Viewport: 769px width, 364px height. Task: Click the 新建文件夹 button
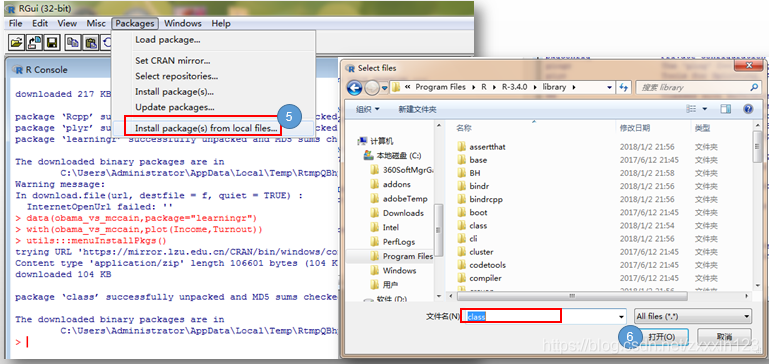pos(417,109)
